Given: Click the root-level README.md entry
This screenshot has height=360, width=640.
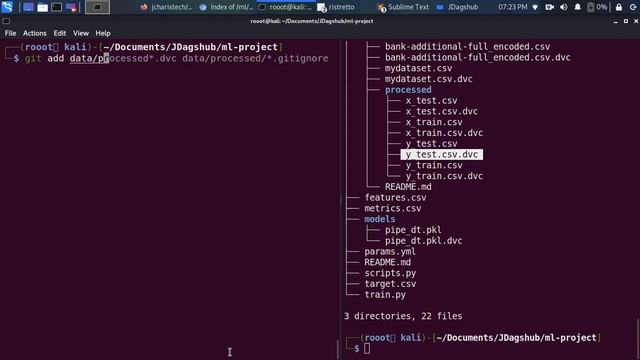Looking at the screenshot, I should point(387,262).
